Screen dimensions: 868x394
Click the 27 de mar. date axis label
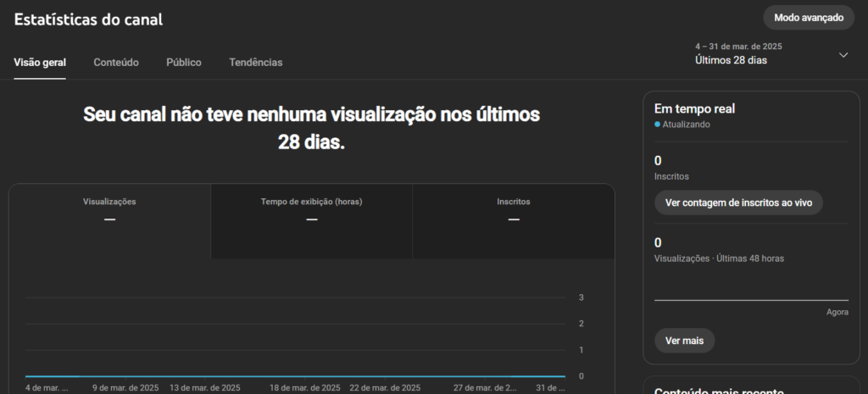pos(484,388)
